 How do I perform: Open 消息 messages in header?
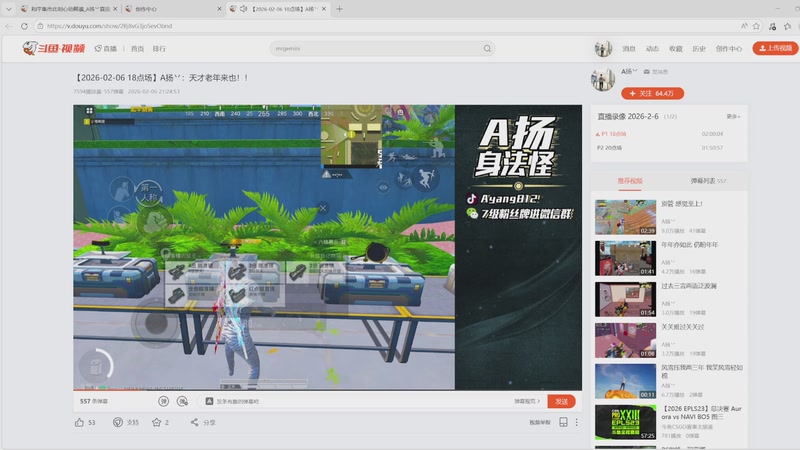pos(629,48)
